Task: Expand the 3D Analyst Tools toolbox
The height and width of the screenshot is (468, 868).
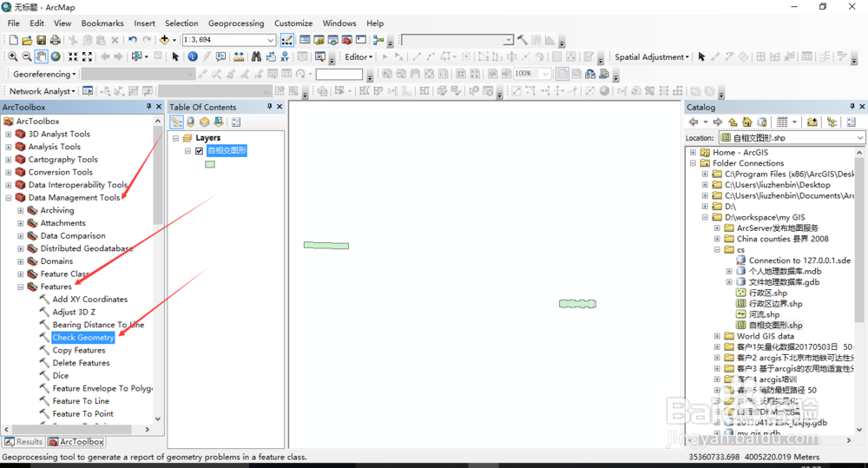Action: tap(9, 134)
